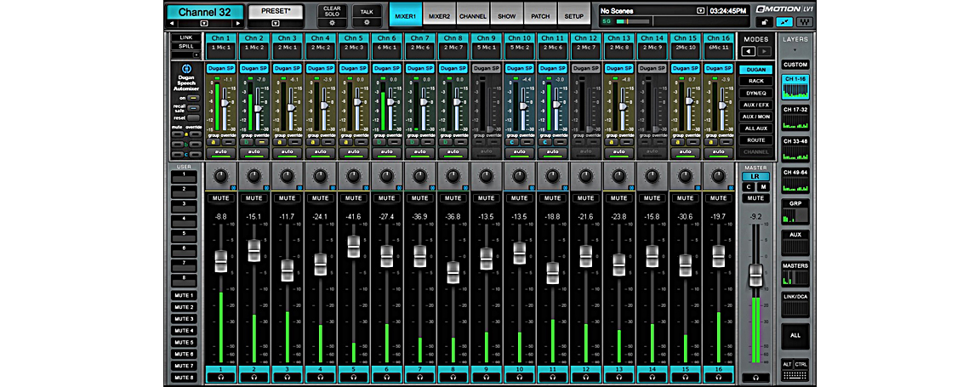This screenshot has height=387, width=980.
Task: Click the lock icon in the top bar
Action: pos(765,22)
